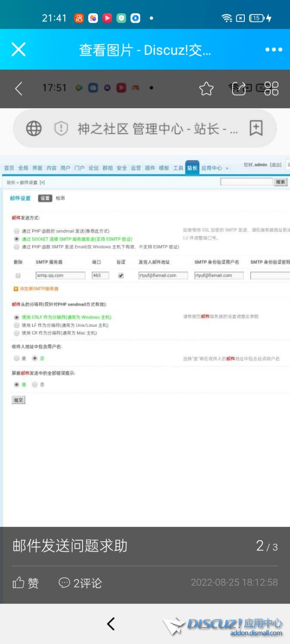
Task: Tap the orange plus icon by 添加新SMTP服务器
Action: point(16,289)
